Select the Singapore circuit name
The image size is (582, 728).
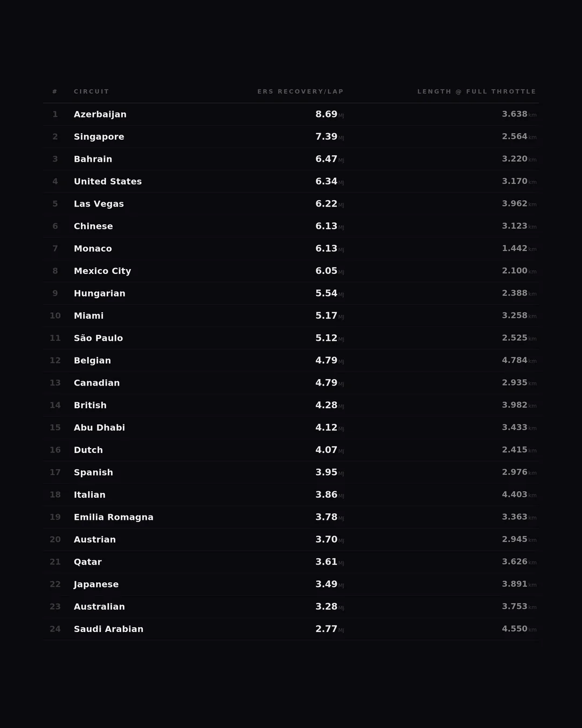tap(99, 137)
